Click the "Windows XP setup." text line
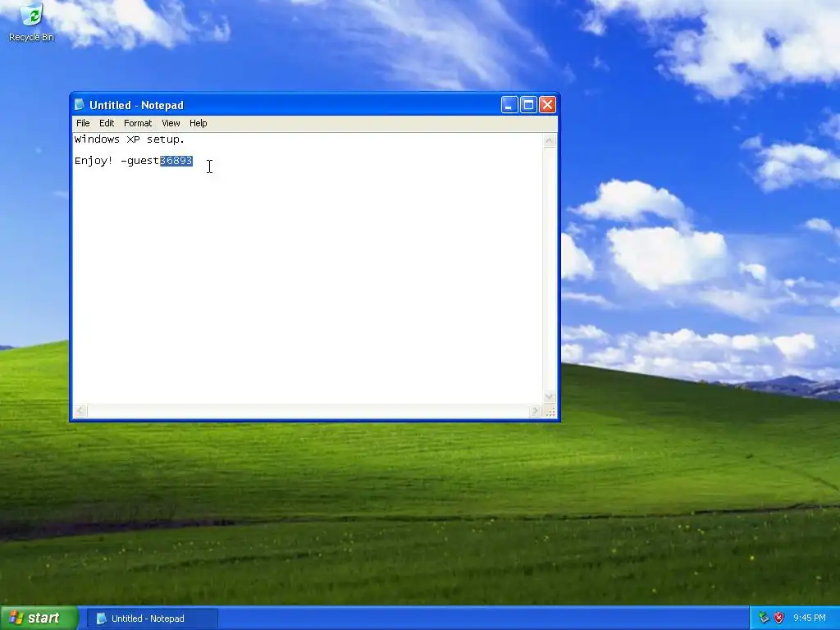The height and width of the screenshot is (630, 840). pos(130,139)
